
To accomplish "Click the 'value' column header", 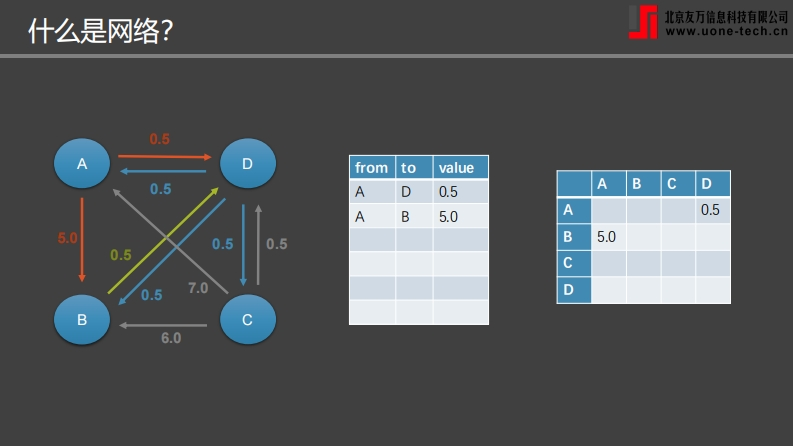I will pyautogui.click(x=461, y=167).
